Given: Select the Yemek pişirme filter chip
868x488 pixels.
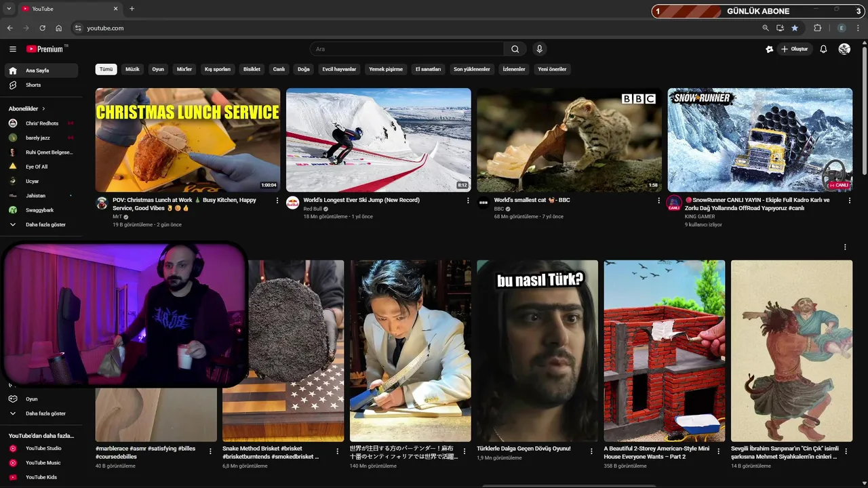Looking at the screenshot, I should pyautogui.click(x=386, y=69).
